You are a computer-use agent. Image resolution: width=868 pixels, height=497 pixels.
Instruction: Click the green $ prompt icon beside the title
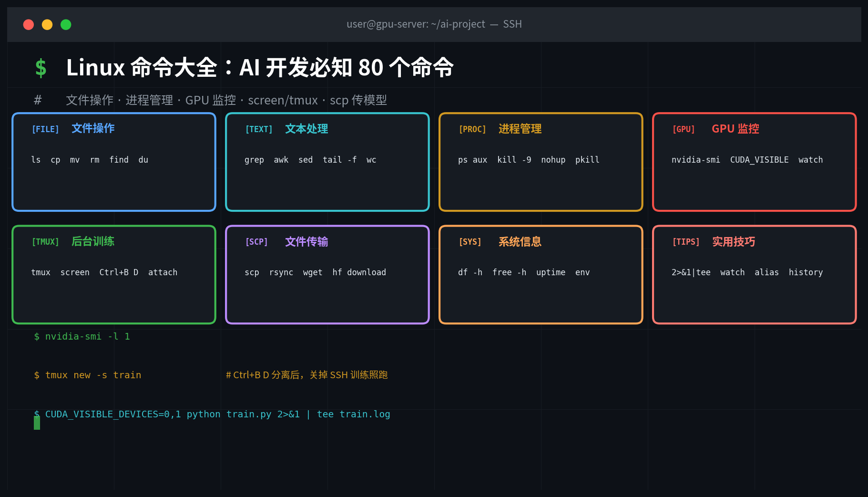[x=41, y=67]
